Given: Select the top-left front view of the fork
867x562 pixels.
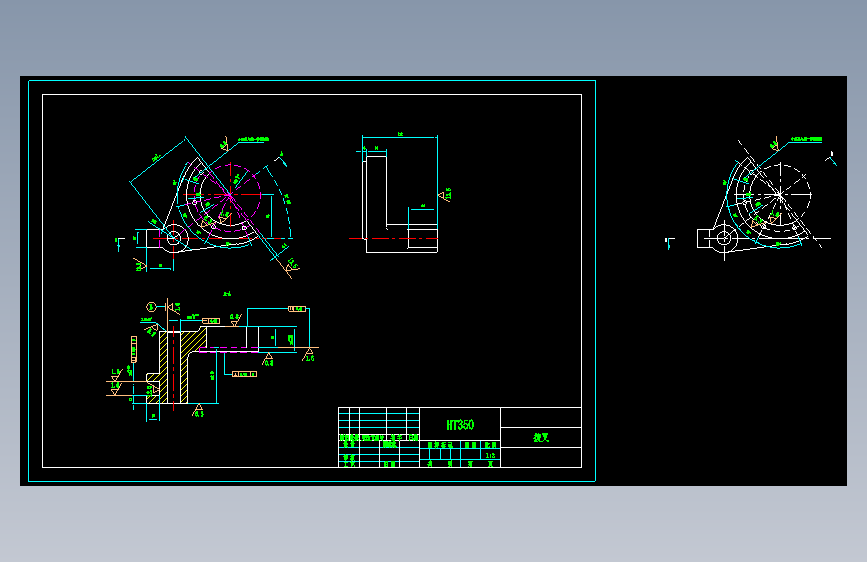Looking at the screenshot, I should pyautogui.click(x=208, y=207).
